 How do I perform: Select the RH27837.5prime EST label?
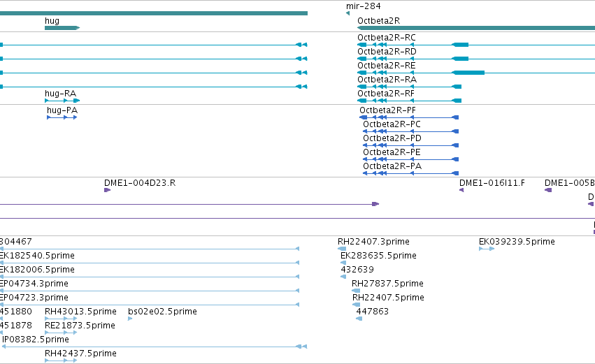click(387, 284)
